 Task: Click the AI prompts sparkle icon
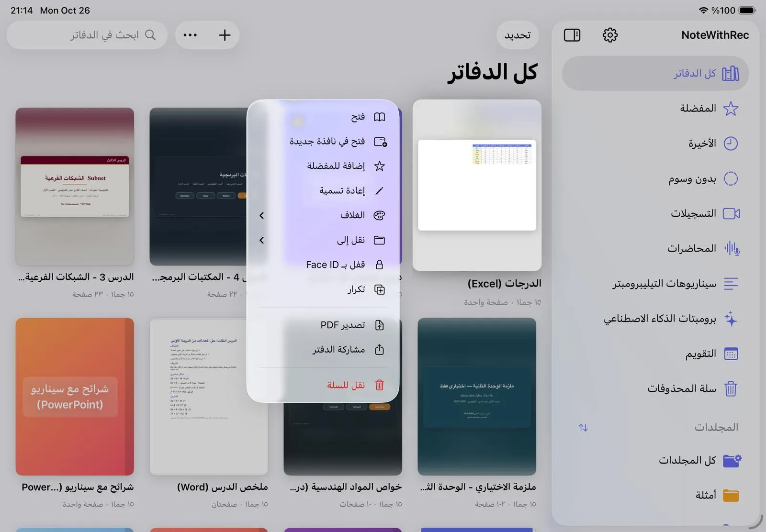tap(731, 319)
